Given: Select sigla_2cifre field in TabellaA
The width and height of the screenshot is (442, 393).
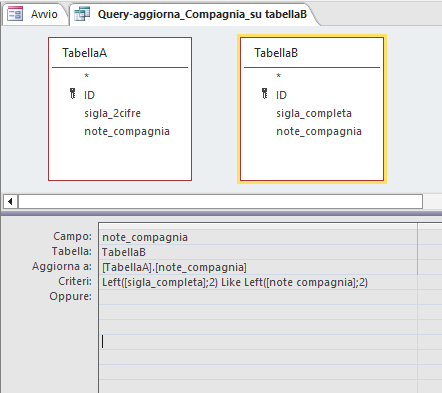Looking at the screenshot, I should tap(112, 113).
